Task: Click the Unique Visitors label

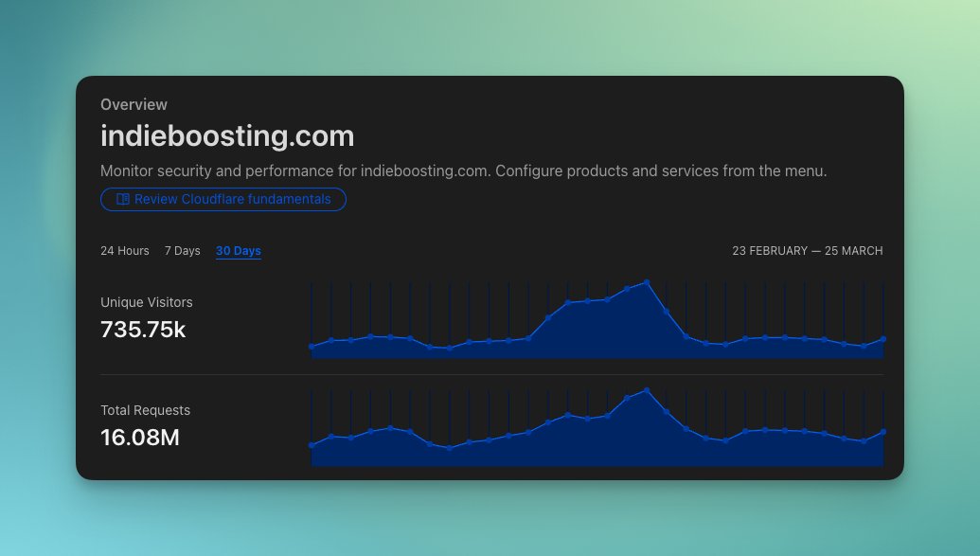Action: point(146,302)
